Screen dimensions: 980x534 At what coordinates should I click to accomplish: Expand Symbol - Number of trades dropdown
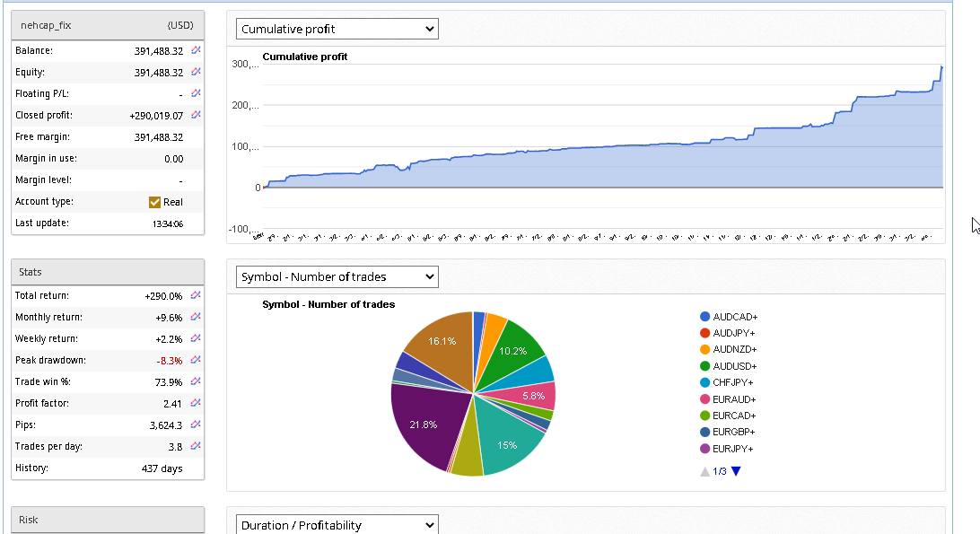pos(337,277)
